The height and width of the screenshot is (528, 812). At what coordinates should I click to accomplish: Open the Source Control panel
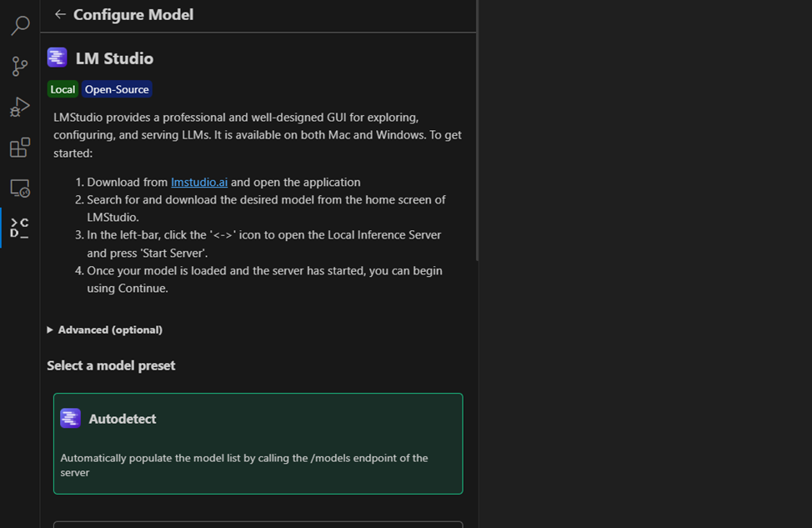[19, 66]
